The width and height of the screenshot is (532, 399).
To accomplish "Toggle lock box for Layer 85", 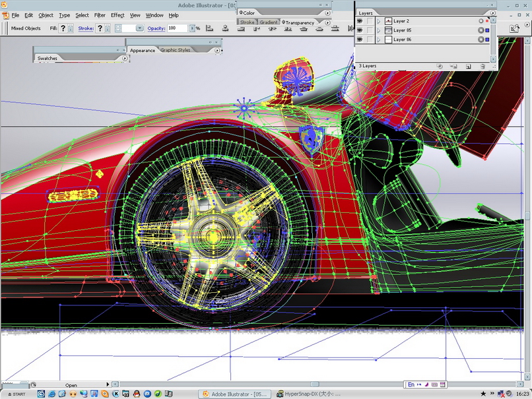I will click(370, 30).
